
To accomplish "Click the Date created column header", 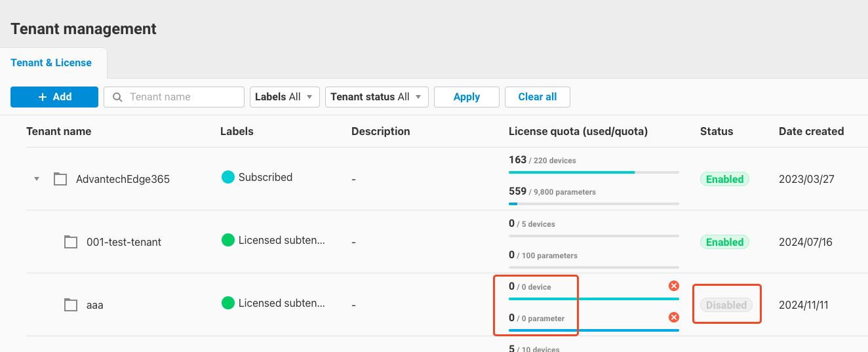I will [x=811, y=131].
